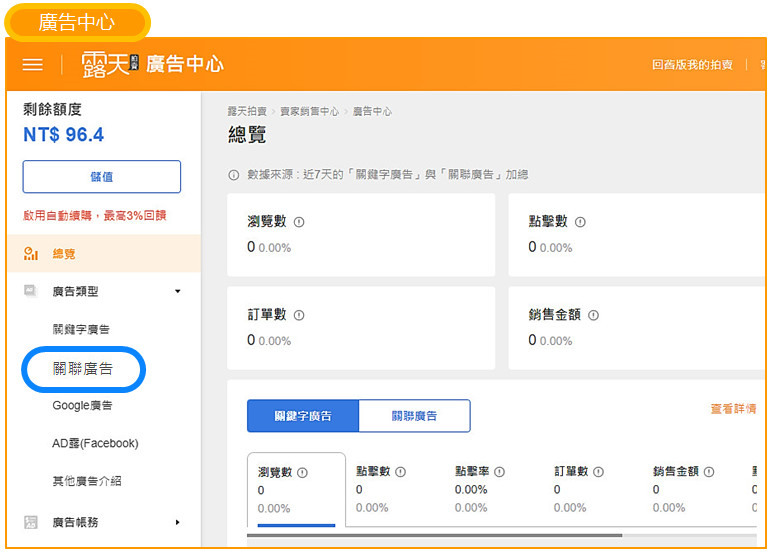This screenshot has height=555, width=771.
Task: Click info icon next to 銷售金額 card
Action: (593, 315)
